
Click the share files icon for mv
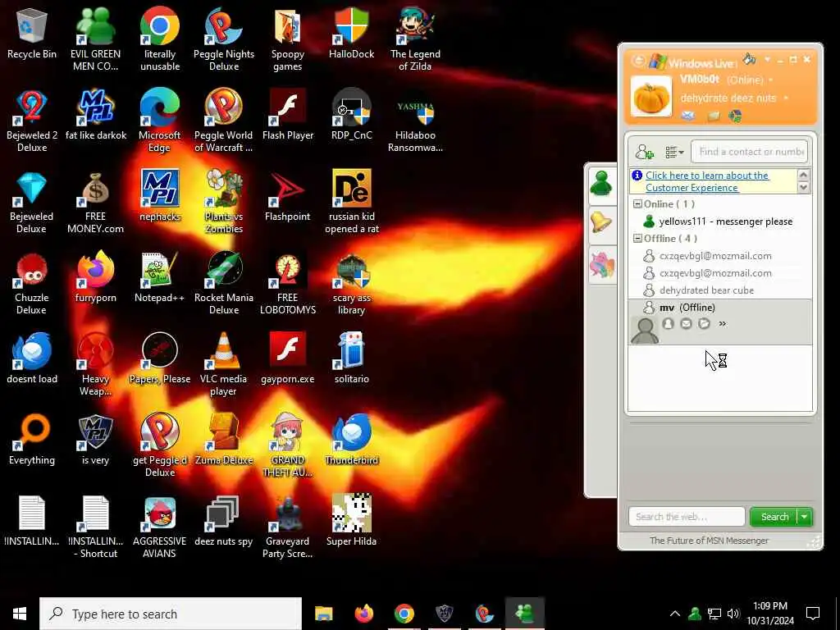pos(705,323)
